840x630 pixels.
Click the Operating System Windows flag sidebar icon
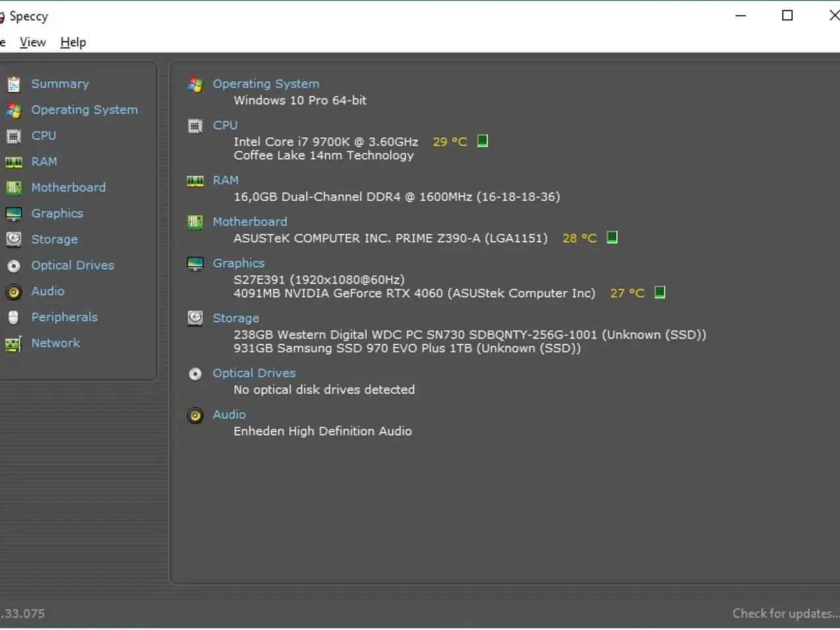click(13, 110)
